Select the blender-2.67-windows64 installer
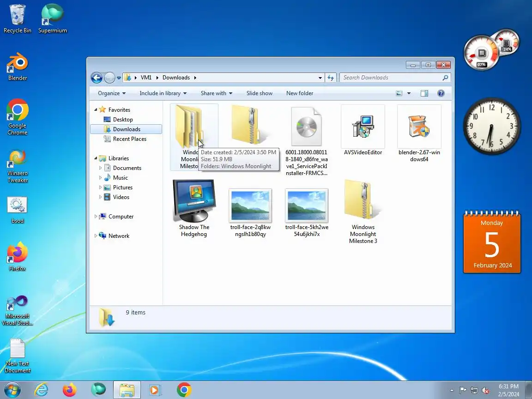This screenshot has height=399, width=532. point(419,133)
